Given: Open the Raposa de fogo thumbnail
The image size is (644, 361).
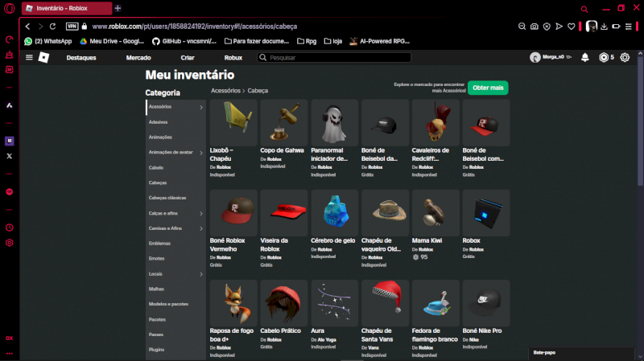Looking at the screenshot, I should [233, 303].
